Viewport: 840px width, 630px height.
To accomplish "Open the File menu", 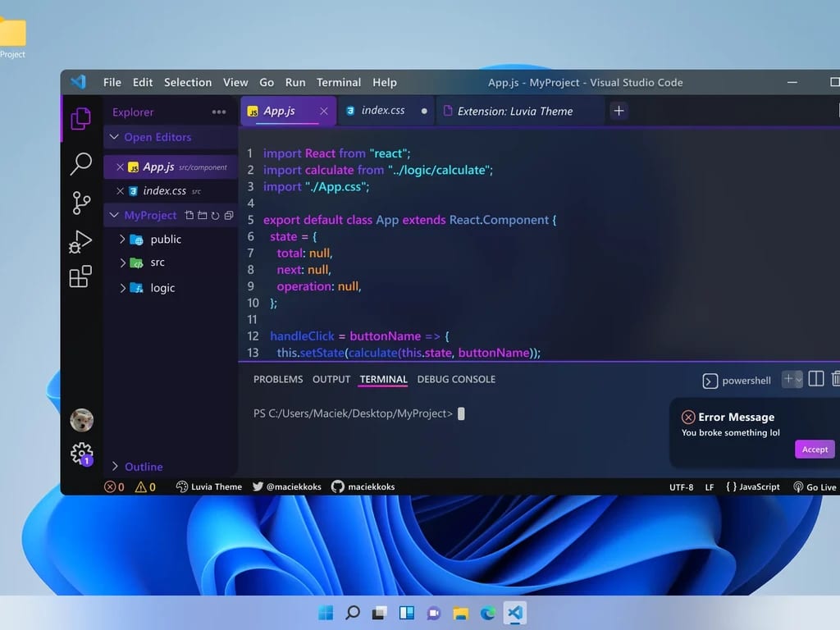I will tap(112, 83).
